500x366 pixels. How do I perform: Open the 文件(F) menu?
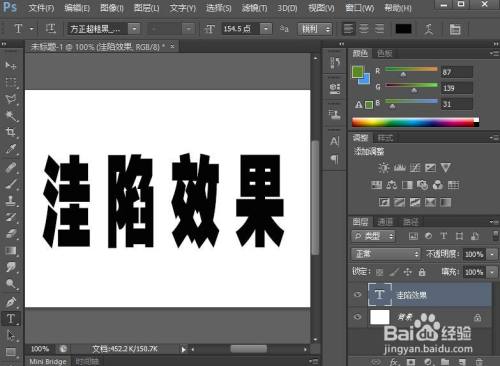[x=41, y=8]
